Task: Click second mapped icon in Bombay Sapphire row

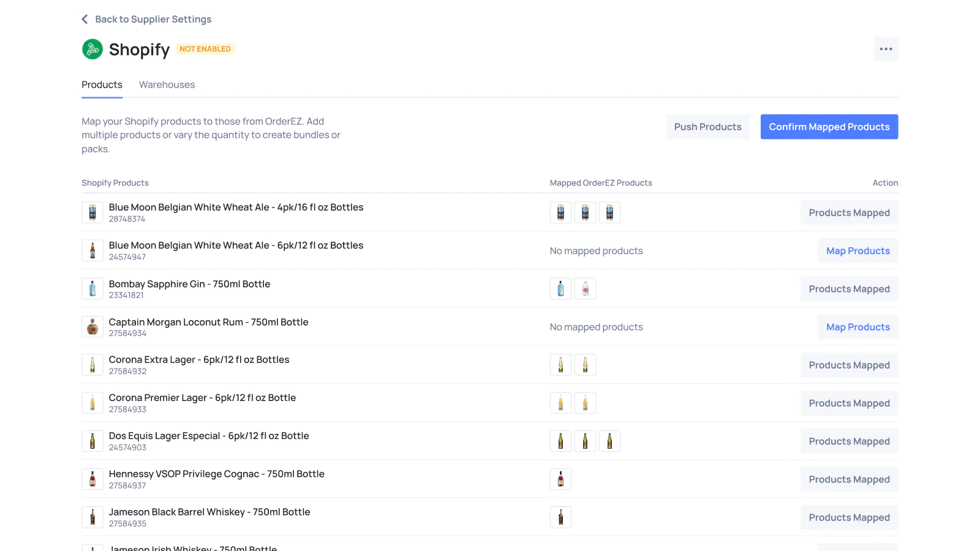Action: (x=585, y=289)
